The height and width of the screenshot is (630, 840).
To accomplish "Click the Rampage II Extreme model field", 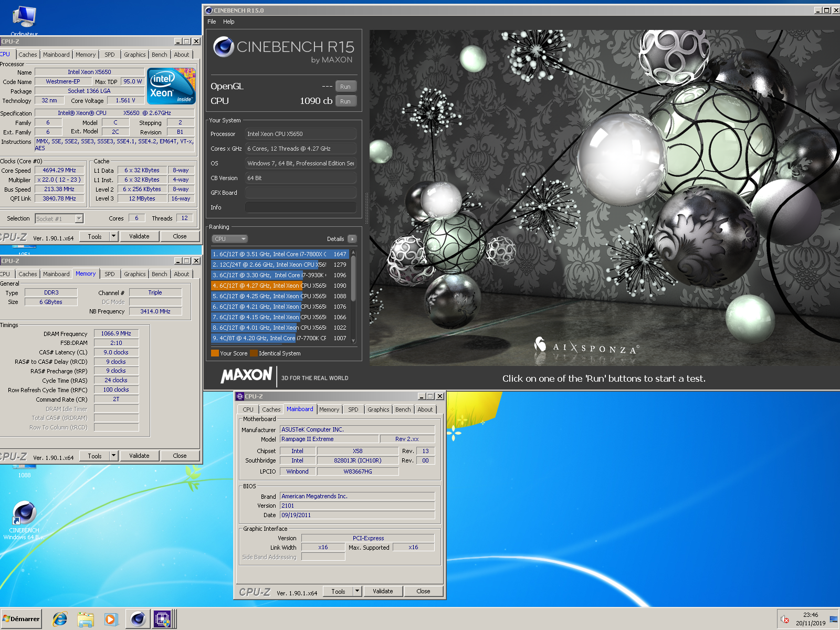I will pyautogui.click(x=329, y=439).
